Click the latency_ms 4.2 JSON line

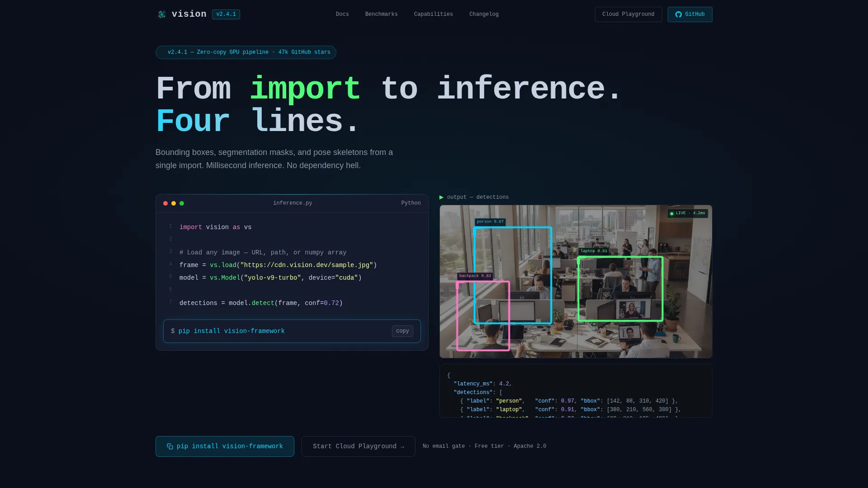(x=482, y=384)
